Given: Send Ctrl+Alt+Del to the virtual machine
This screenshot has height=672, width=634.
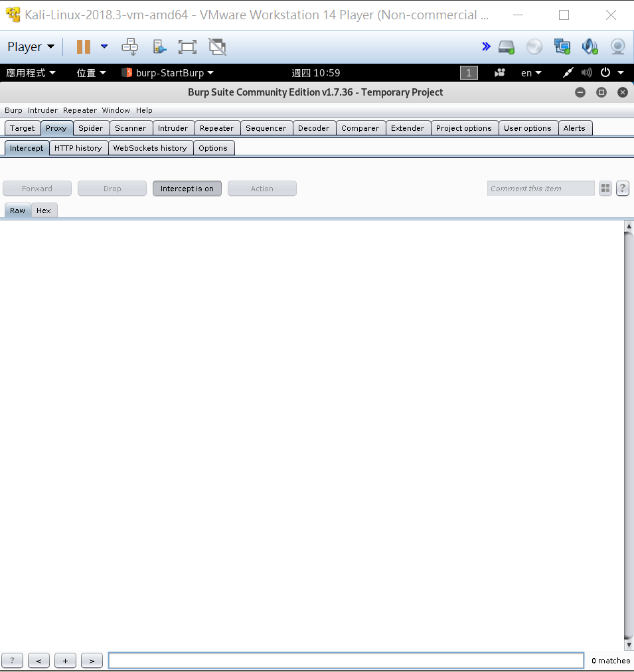Looking at the screenshot, I should pyautogui.click(x=130, y=46).
